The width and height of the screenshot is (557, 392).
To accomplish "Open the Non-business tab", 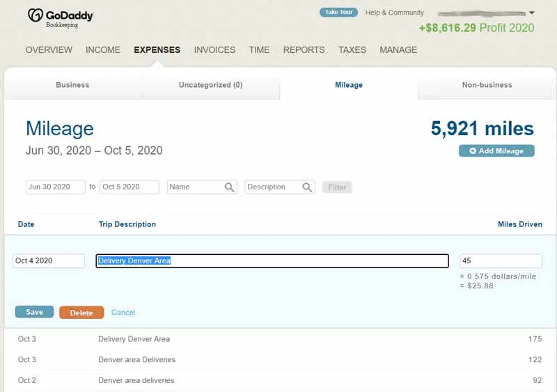I will tap(487, 85).
